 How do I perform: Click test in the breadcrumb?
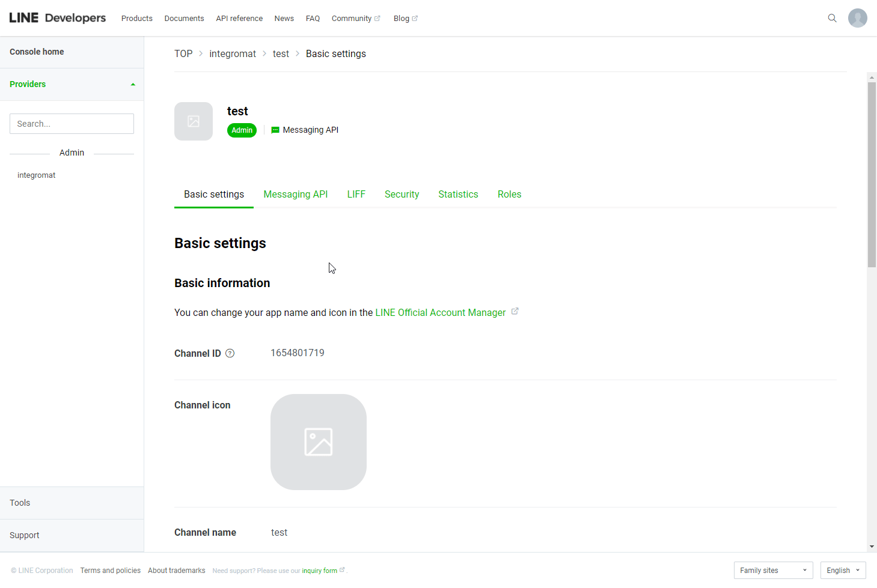click(281, 54)
